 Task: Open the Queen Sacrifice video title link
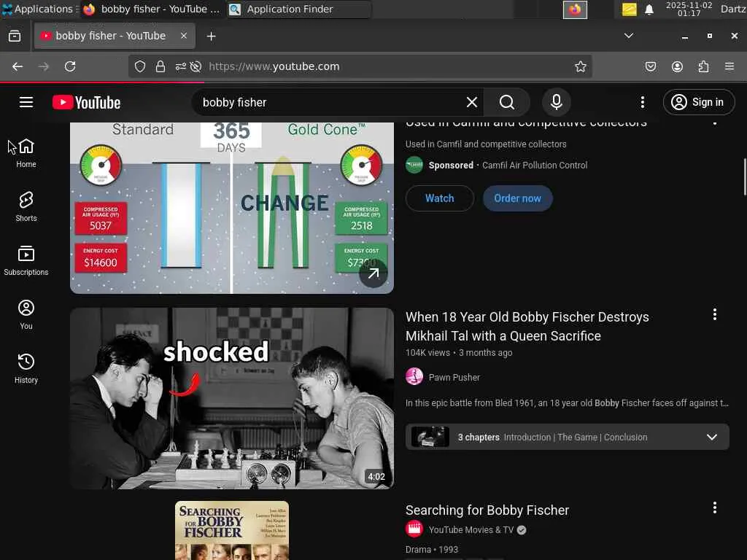tap(527, 326)
